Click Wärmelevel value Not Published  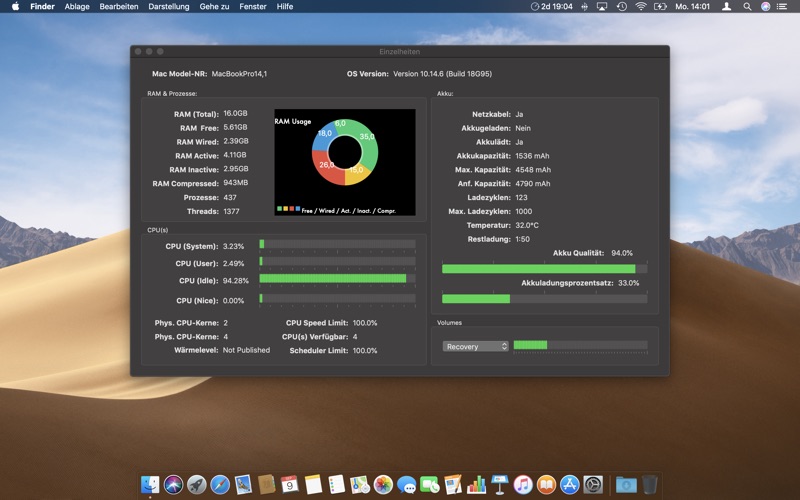[246, 350]
